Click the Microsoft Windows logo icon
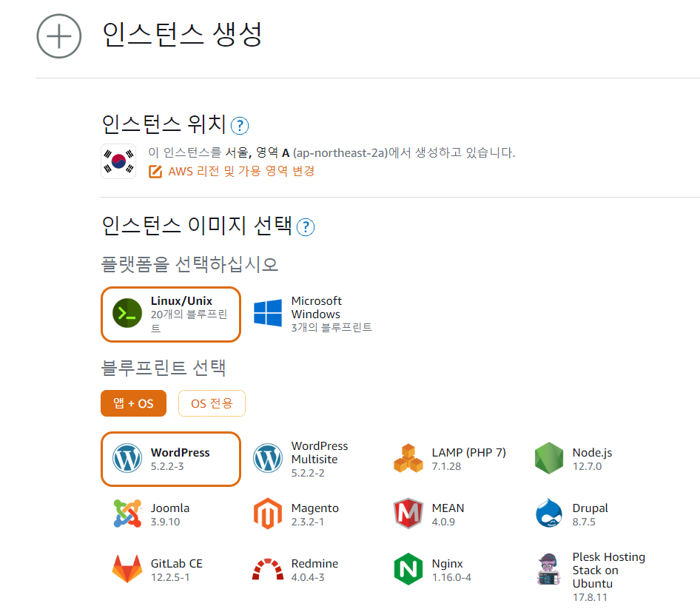700x609 pixels. [268, 314]
